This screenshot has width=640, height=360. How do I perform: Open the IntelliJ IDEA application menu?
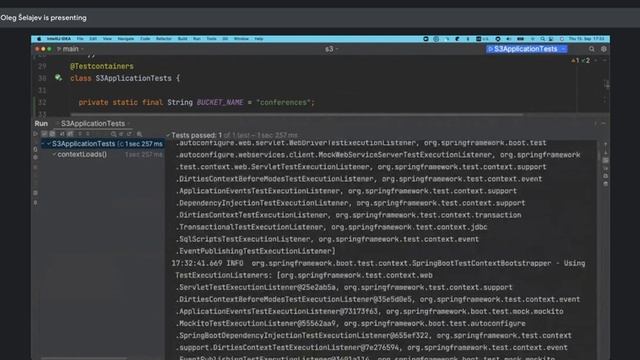click(x=59, y=39)
